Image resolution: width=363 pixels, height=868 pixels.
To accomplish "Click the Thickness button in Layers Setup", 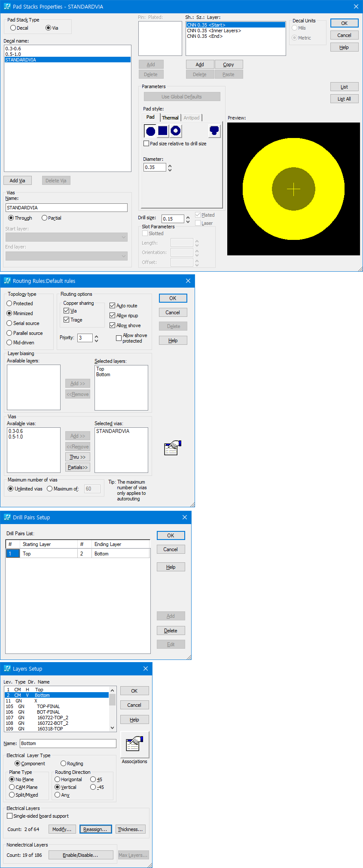I will 131,829.
